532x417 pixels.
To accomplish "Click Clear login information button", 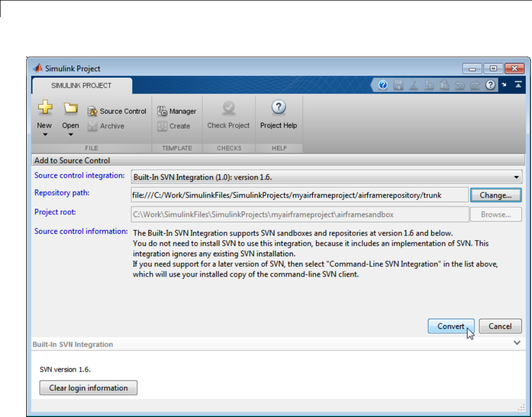I will point(88,388).
